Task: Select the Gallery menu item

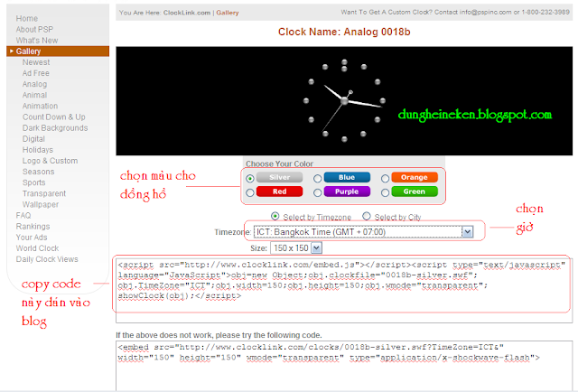Action: (58, 51)
